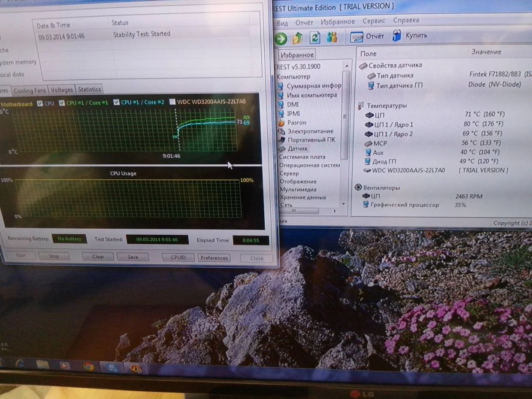Switch to the Statistics tab
Image resolution: width=532 pixels, height=399 pixels.
[89, 89]
